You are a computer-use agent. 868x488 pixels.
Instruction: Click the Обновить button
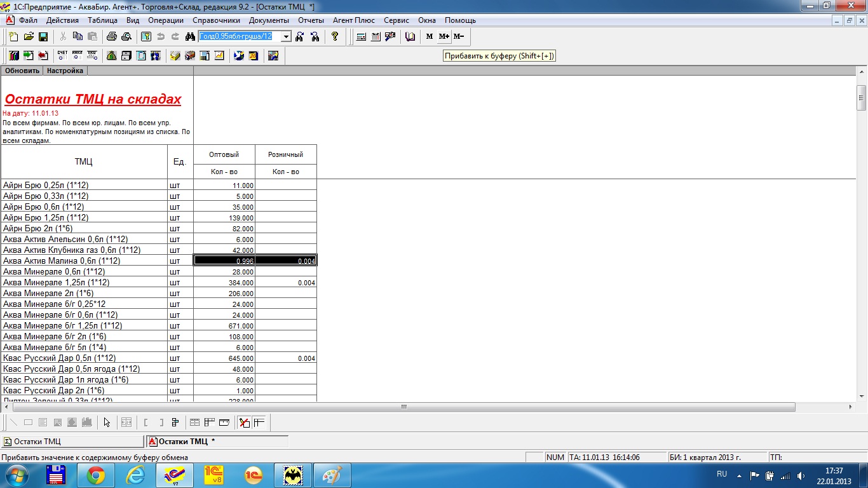click(x=22, y=71)
